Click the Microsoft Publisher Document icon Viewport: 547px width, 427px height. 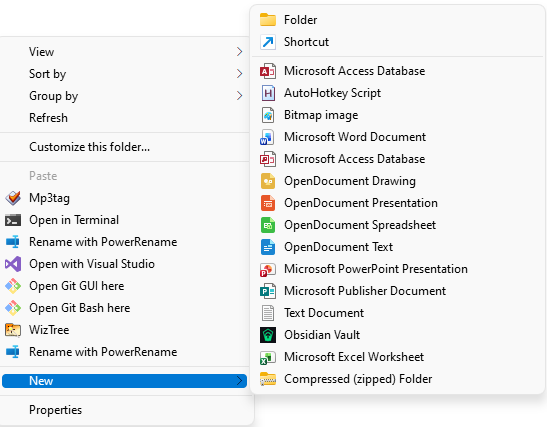(268, 291)
